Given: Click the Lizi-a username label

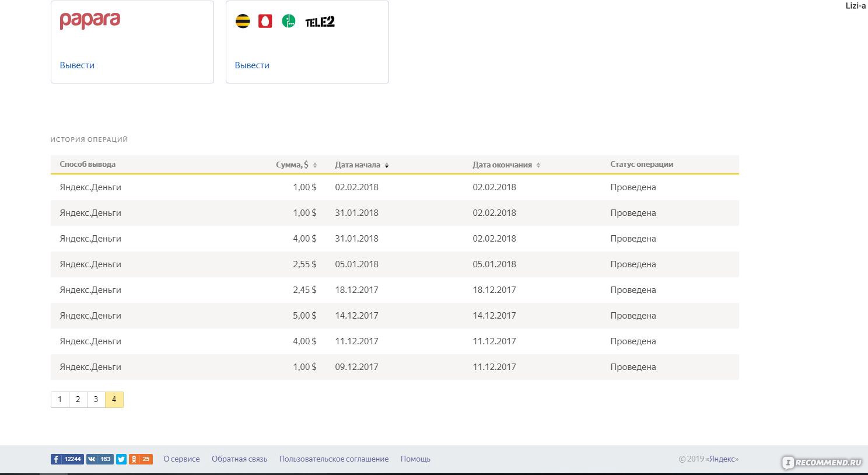Looking at the screenshot, I should coord(856,6).
